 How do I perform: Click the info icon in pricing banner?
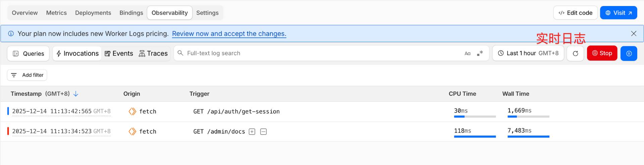coord(11,33)
